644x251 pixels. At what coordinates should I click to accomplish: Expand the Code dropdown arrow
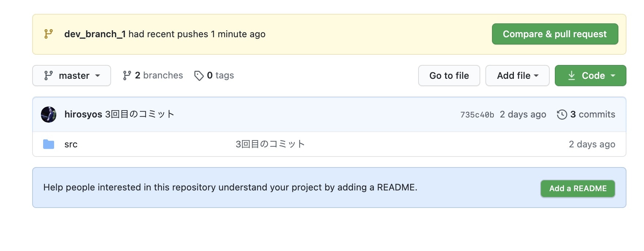tap(613, 76)
